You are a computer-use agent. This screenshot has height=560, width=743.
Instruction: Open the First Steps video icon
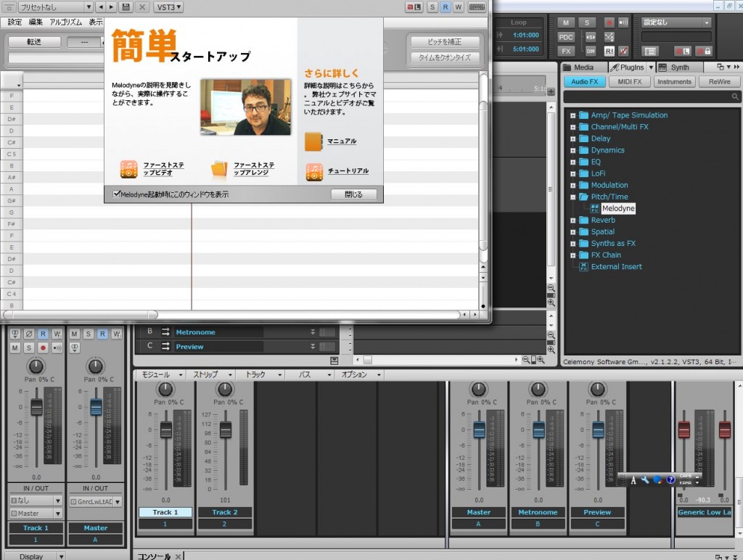[x=129, y=169]
